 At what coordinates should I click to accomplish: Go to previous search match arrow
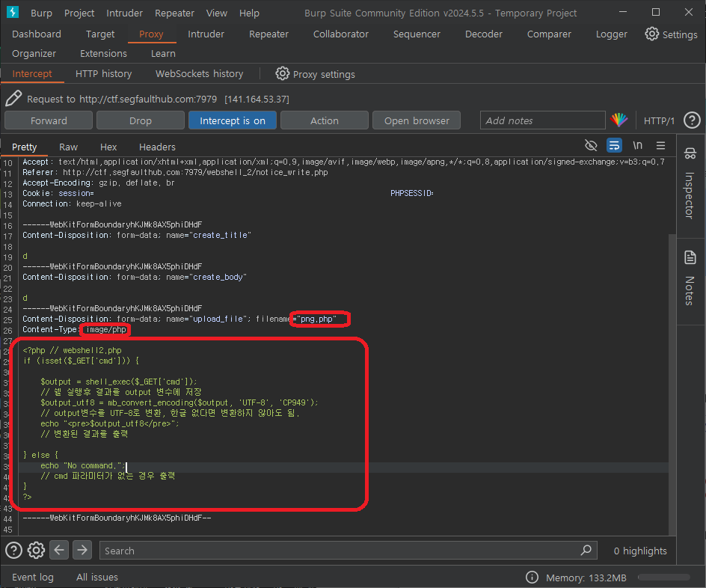[59, 550]
